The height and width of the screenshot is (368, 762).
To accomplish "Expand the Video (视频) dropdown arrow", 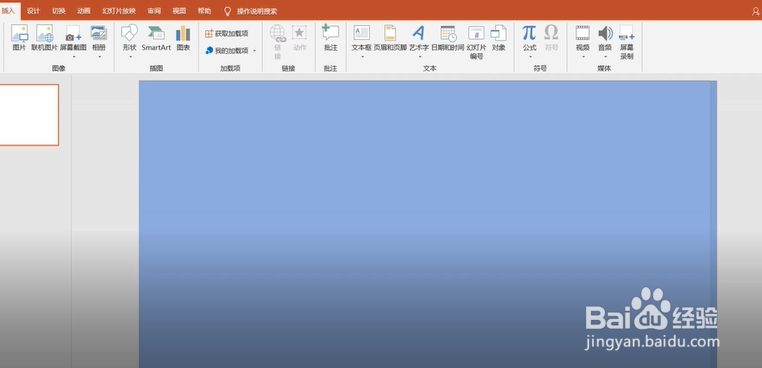I will coord(583,56).
